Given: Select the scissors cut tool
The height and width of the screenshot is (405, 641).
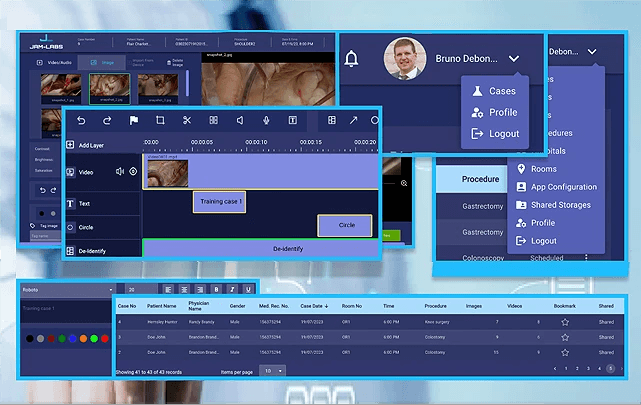Looking at the screenshot, I should click(187, 120).
